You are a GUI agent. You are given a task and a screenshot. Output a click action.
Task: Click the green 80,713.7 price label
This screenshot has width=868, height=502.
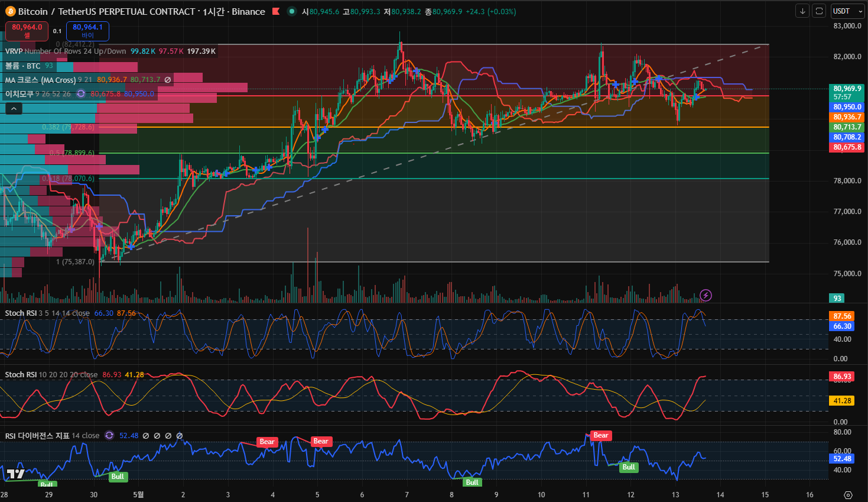[847, 127]
